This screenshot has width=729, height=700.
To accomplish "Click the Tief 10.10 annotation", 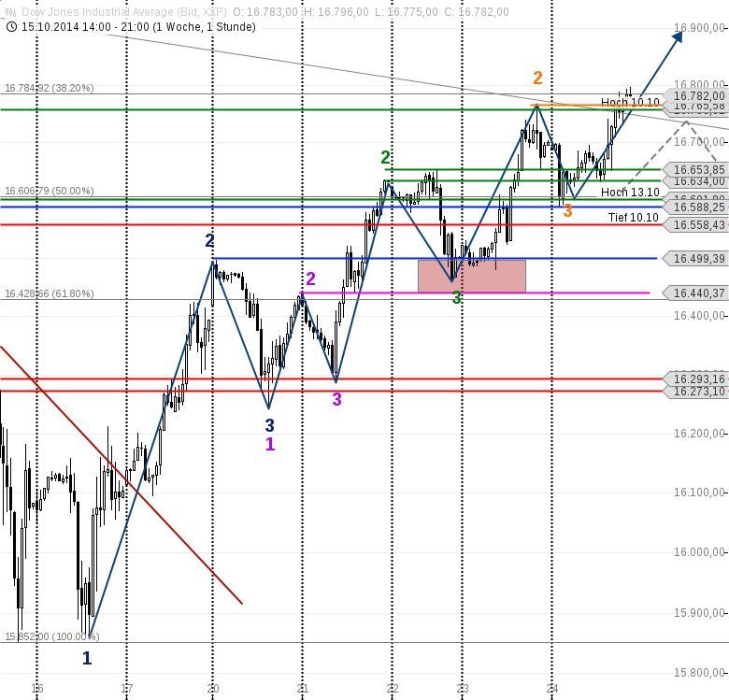I will click(x=633, y=218).
